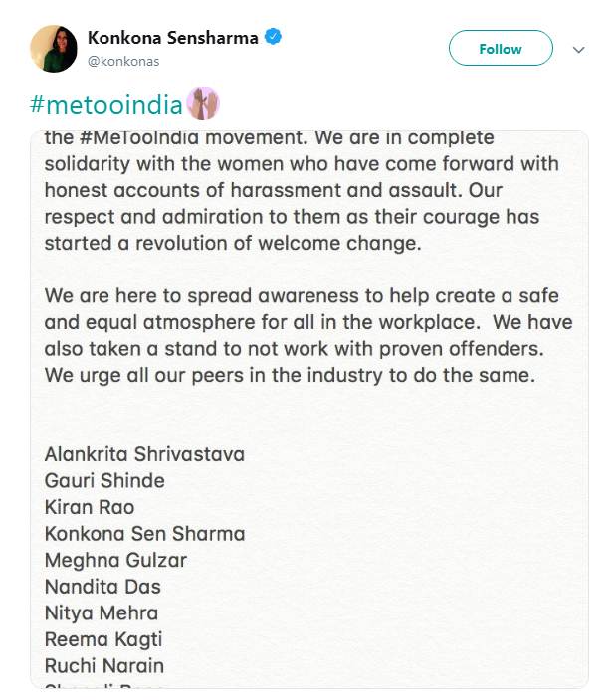Click the name Meghna Gulzar in the list
Screen dimensions: 612x700
[115, 560]
